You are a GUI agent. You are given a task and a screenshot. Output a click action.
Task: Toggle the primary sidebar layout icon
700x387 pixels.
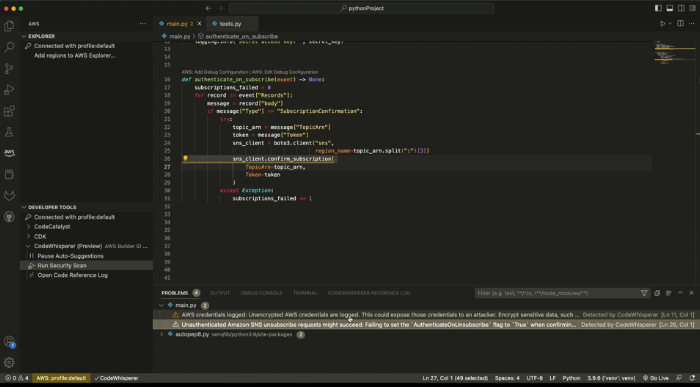point(658,8)
